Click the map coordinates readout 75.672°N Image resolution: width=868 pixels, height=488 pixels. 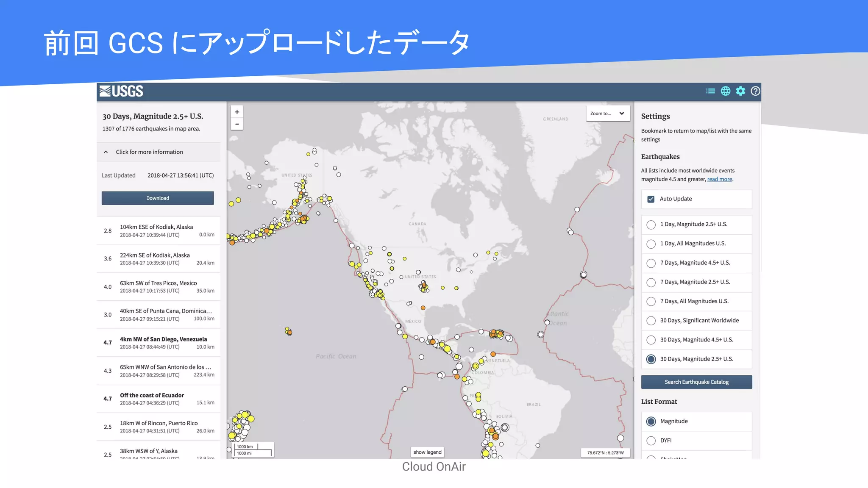click(x=605, y=453)
